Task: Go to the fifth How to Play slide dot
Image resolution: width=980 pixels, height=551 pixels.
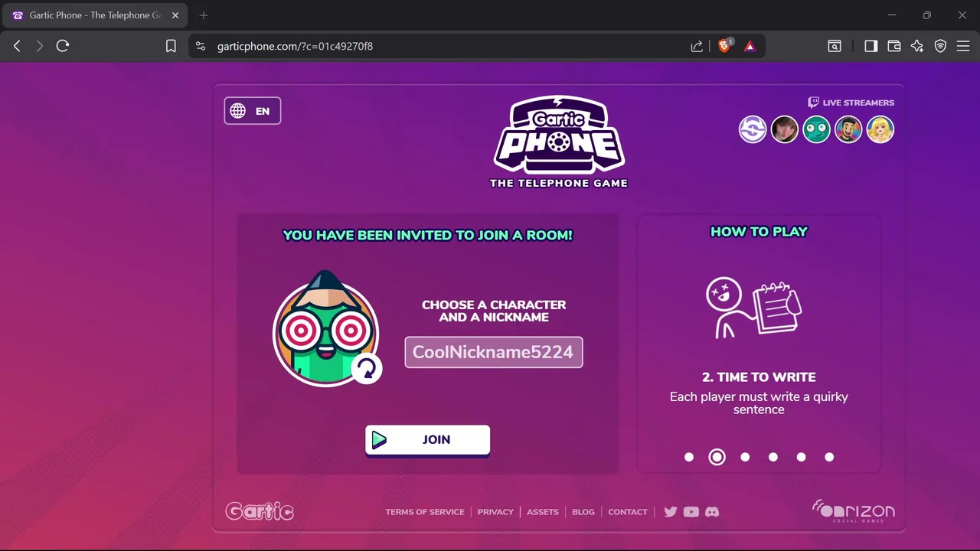Action: pyautogui.click(x=801, y=457)
